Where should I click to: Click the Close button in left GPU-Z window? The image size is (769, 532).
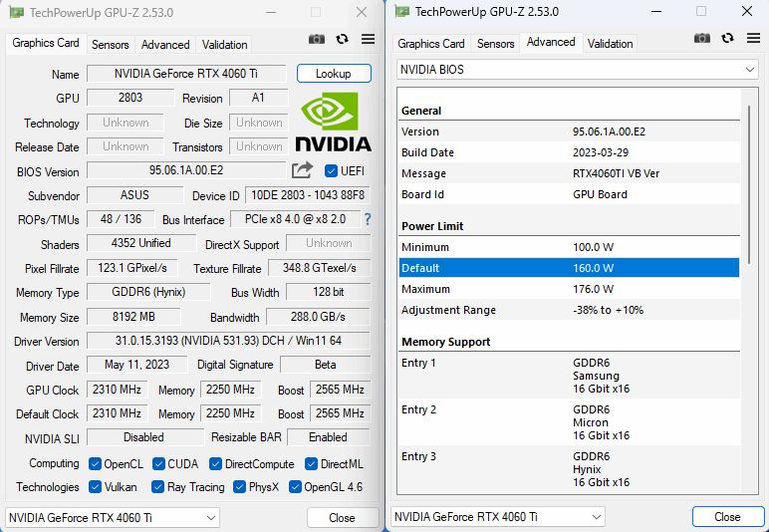coord(342,518)
